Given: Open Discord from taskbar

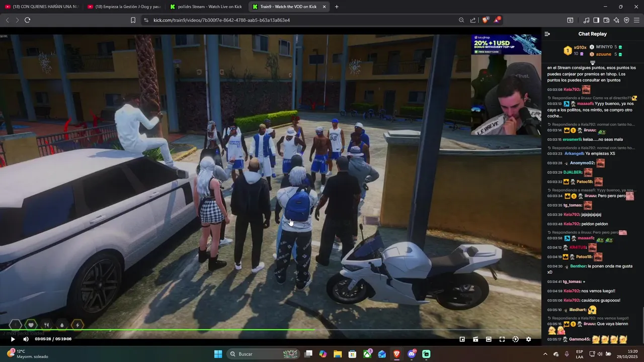Looking at the screenshot, I should [412, 354].
